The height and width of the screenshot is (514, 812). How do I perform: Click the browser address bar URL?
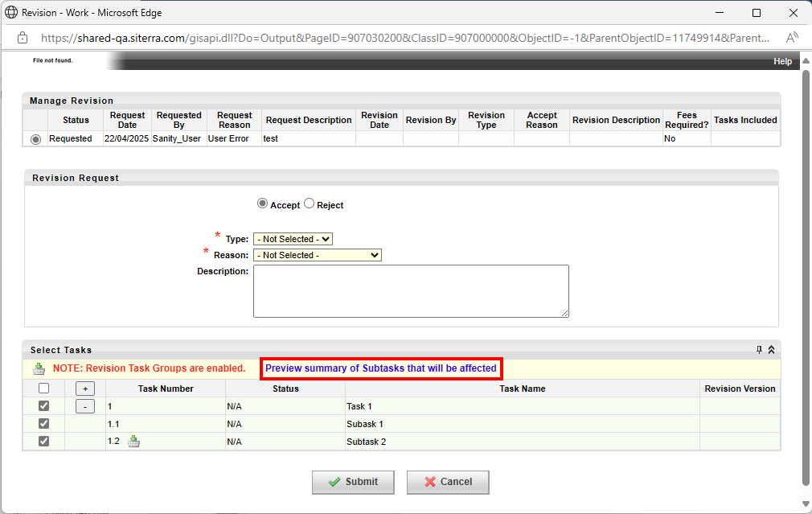click(x=405, y=38)
